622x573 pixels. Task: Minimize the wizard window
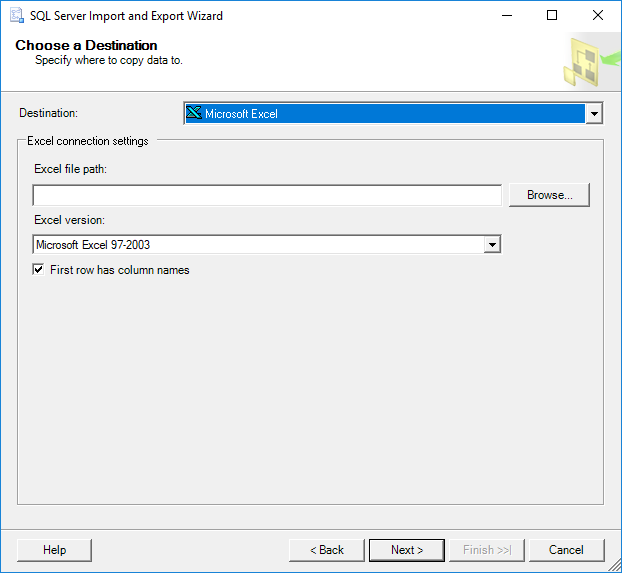pos(507,15)
